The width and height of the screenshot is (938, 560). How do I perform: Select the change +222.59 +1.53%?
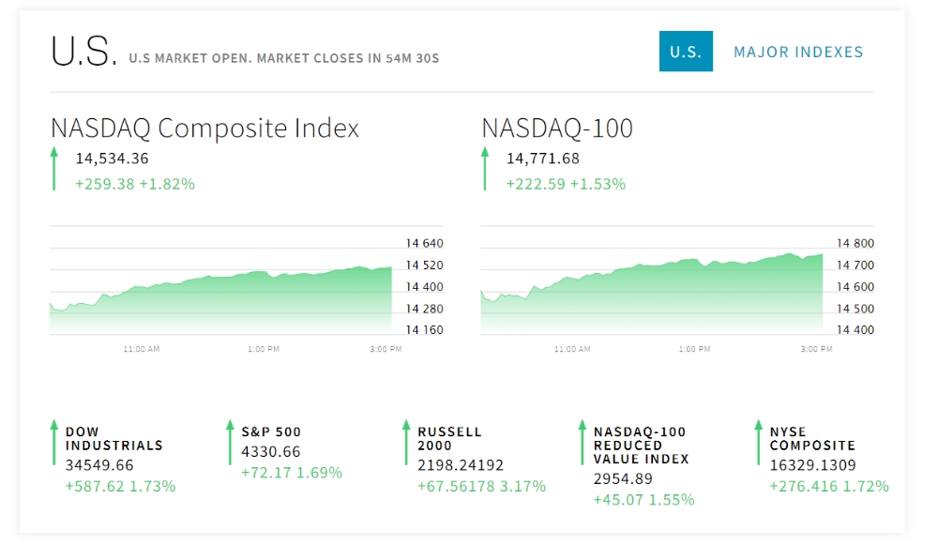tap(566, 184)
